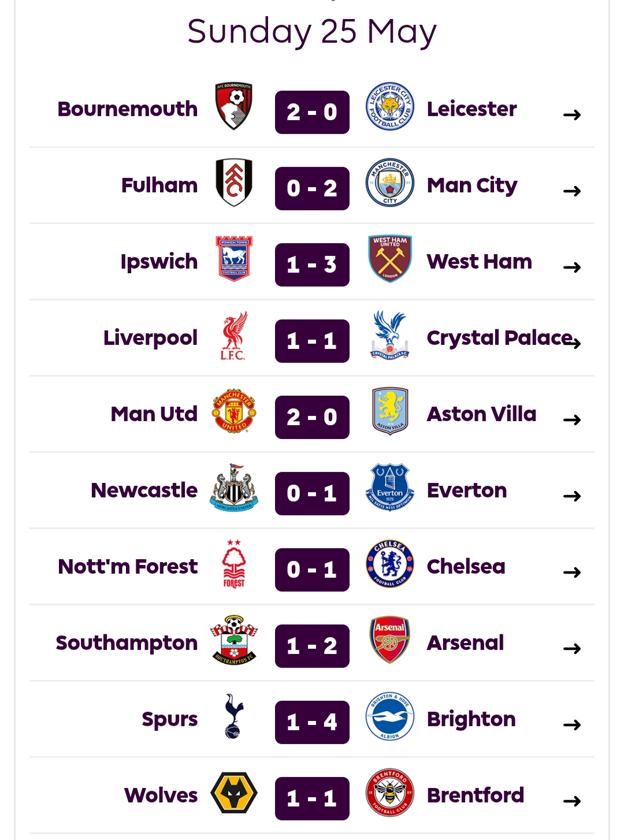Click the Sunday 25 May date heading
Viewport: 624px width, 840px height.
coord(312,31)
